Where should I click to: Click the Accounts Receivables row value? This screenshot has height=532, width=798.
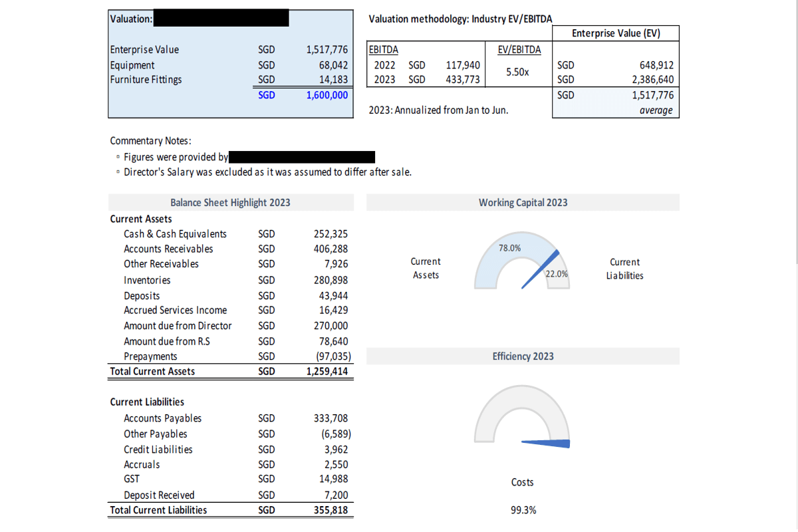331,248
